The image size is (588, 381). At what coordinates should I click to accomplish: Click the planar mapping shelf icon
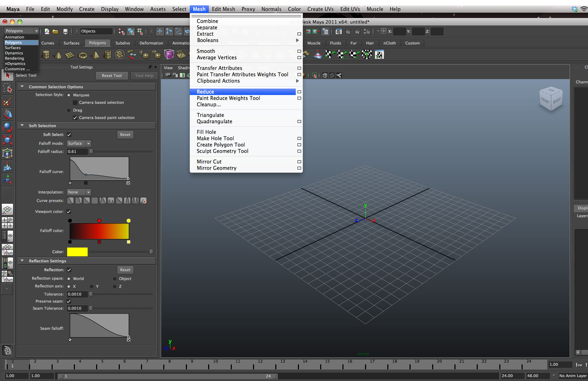pos(330,54)
